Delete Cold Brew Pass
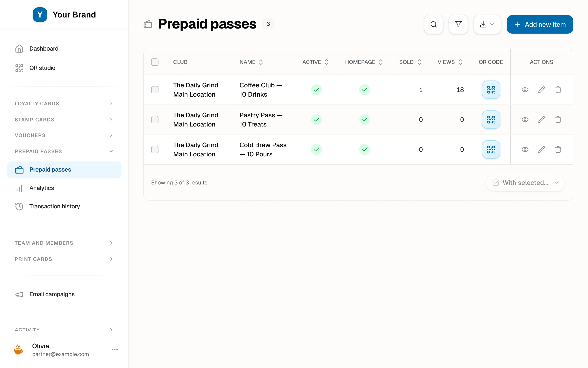Viewport: 588px width, 368px height. click(x=558, y=149)
